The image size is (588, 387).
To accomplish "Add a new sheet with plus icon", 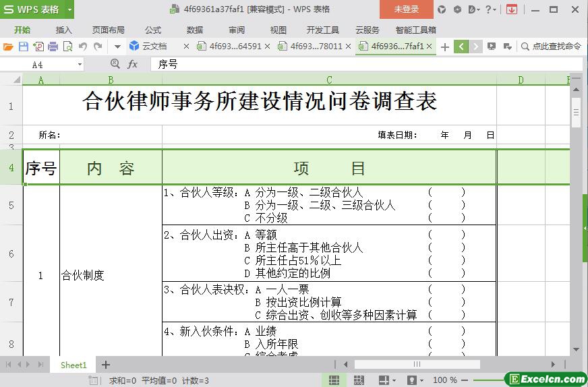I will tap(106, 365).
